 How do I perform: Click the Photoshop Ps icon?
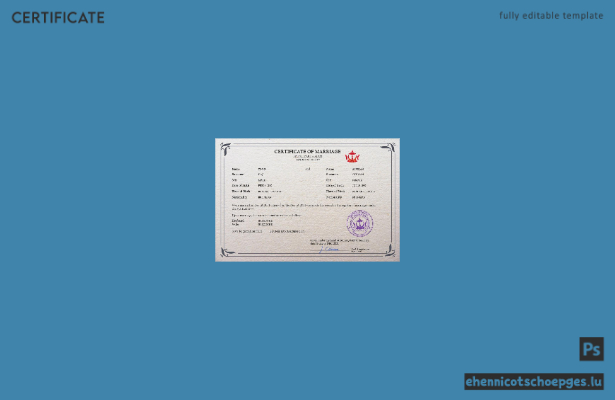tap(591, 349)
